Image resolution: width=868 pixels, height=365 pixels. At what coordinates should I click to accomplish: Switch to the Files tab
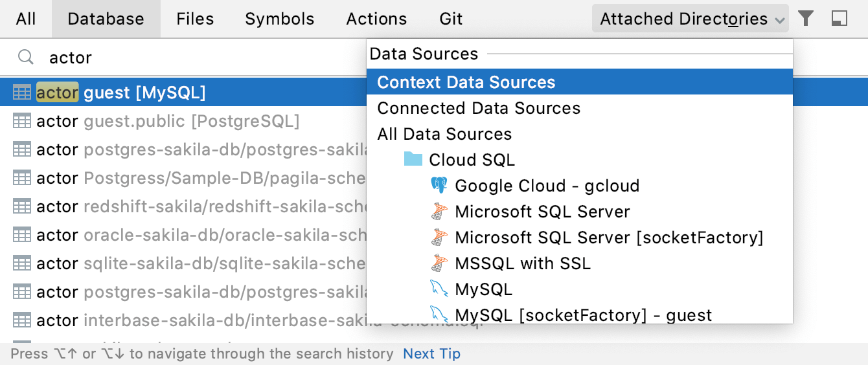(195, 19)
